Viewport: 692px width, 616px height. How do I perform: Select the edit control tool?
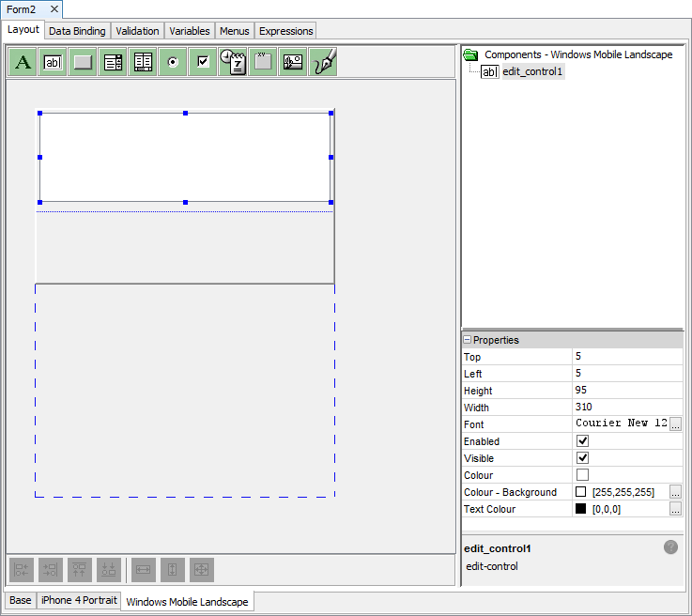pyautogui.click(x=54, y=63)
